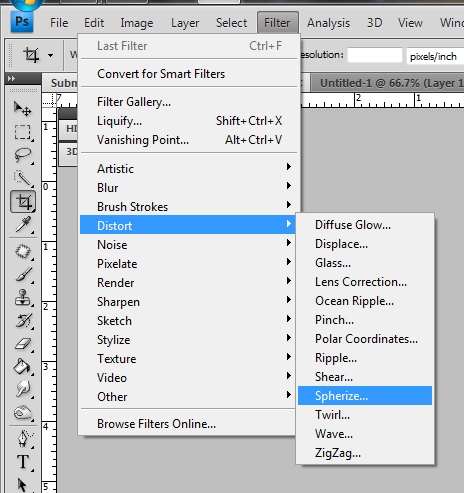Choose Diffuse Glow from Distort

coord(365,225)
